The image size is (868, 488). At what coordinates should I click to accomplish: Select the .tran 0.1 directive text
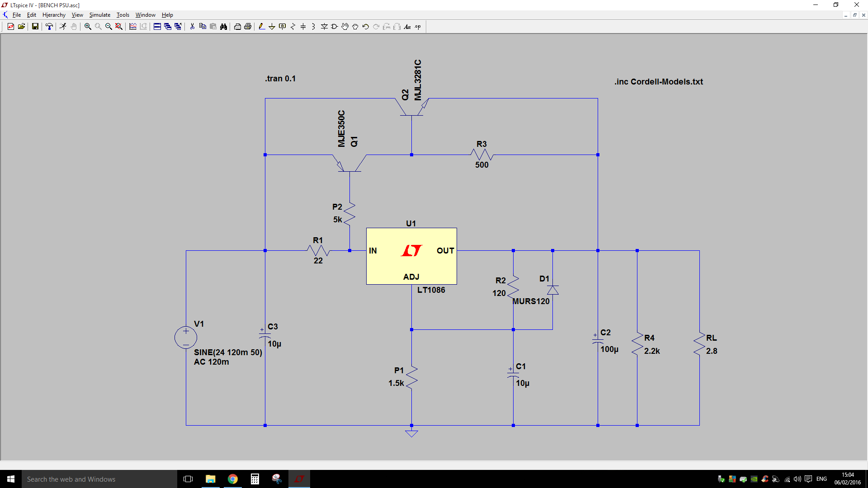pyautogui.click(x=280, y=79)
